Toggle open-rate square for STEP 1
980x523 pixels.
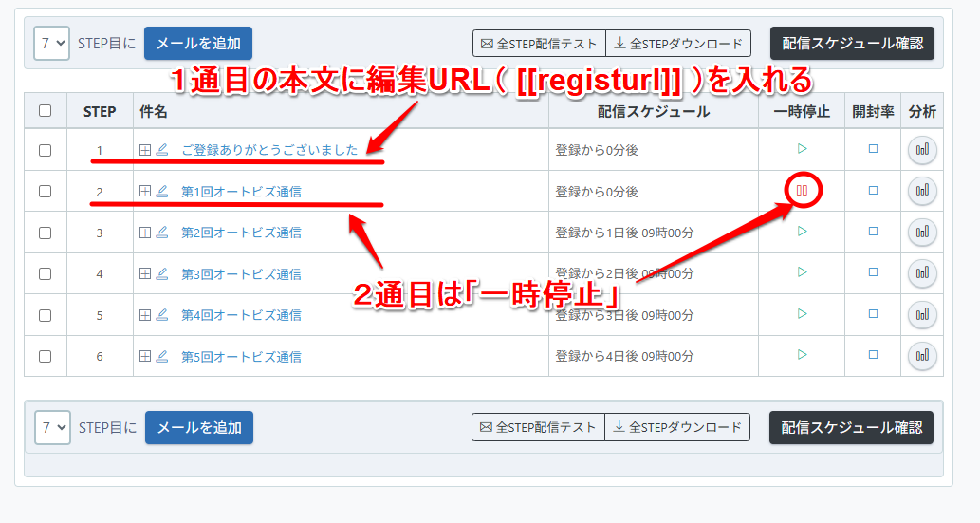click(x=873, y=149)
